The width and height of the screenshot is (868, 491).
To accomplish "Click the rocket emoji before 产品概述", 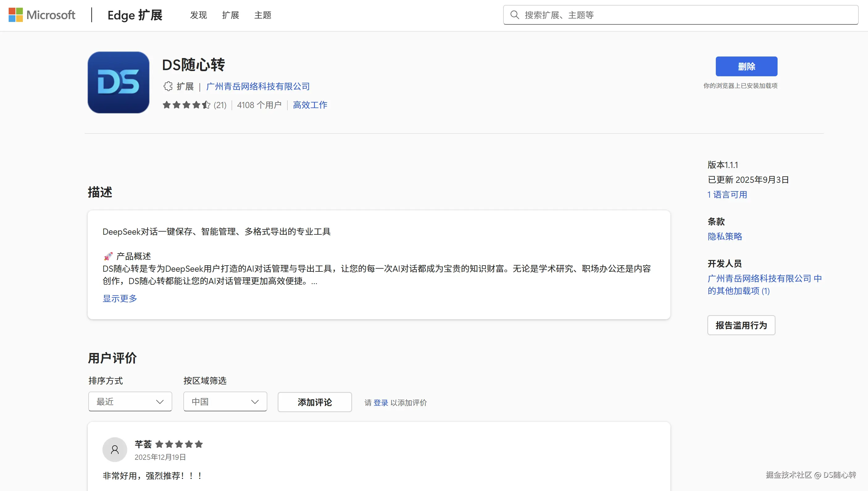I will (108, 256).
